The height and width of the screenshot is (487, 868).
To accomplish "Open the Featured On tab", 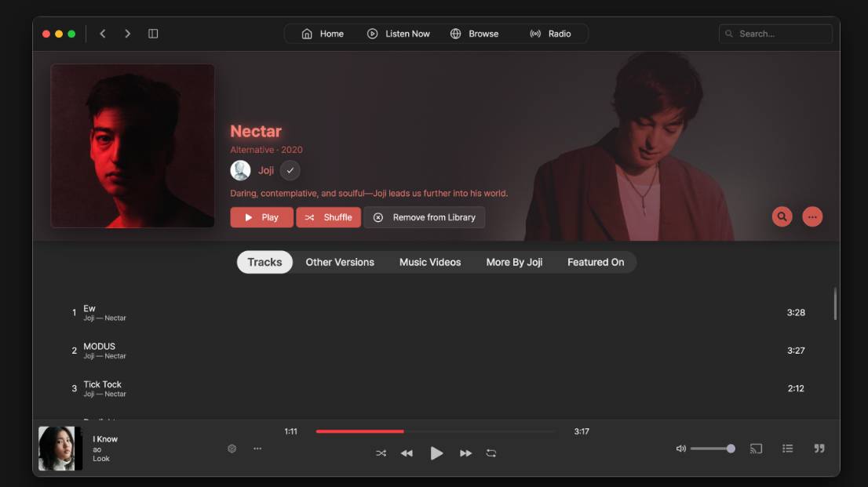I will click(x=596, y=262).
